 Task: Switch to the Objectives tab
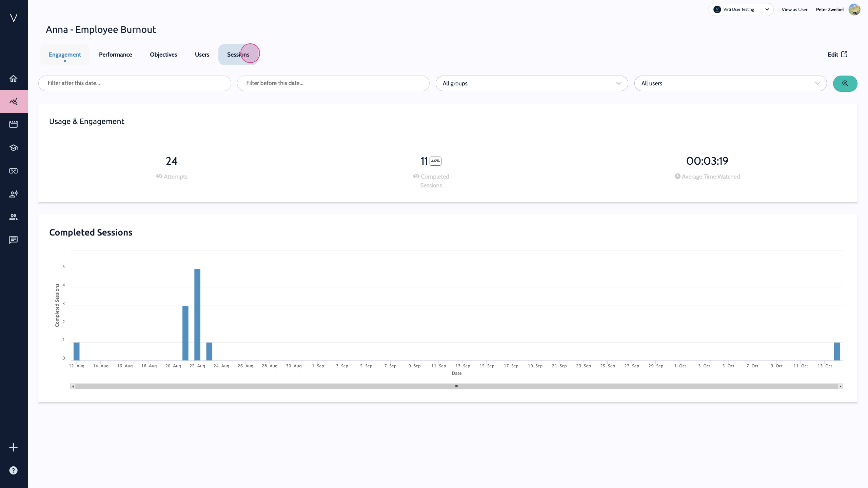coord(163,55)
